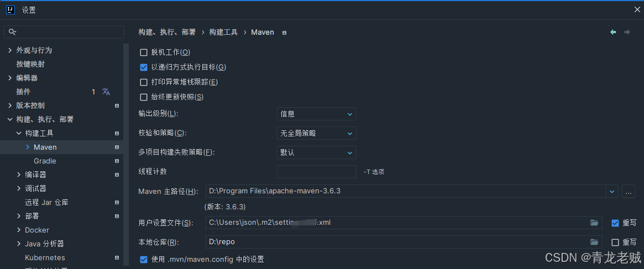Click the settings search field
The width and height of the screenshot is (644, 269).
(x=64, y=32)
